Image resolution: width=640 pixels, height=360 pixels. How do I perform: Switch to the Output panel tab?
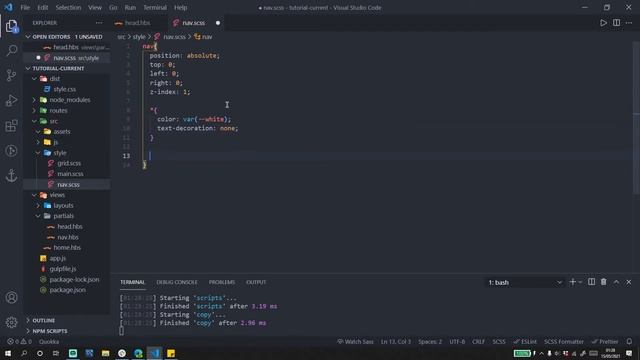[x=256, y=282]
